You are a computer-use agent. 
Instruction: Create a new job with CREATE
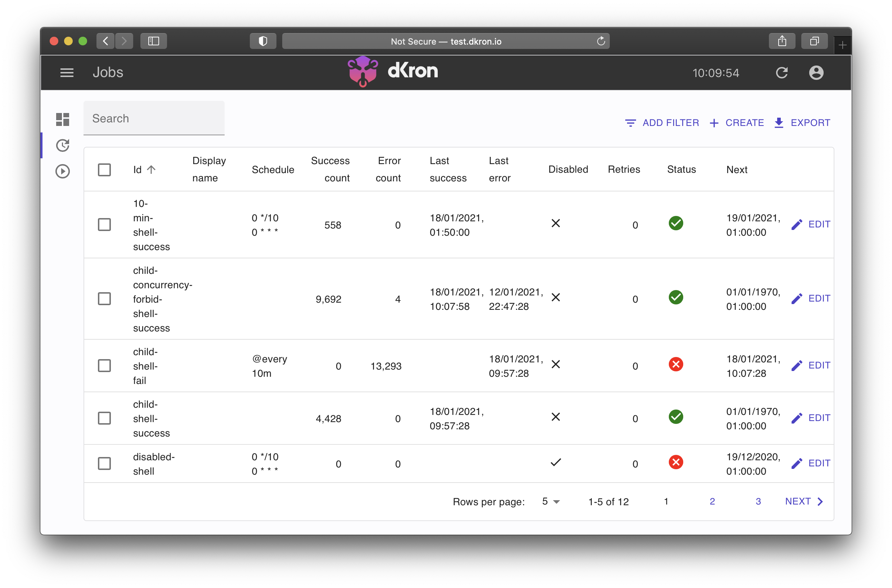point(736,123)
